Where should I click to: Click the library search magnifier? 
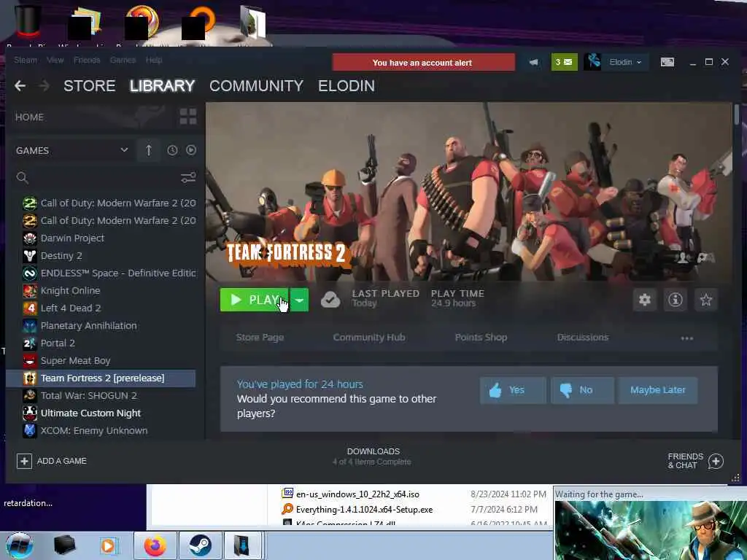[23, 178]
